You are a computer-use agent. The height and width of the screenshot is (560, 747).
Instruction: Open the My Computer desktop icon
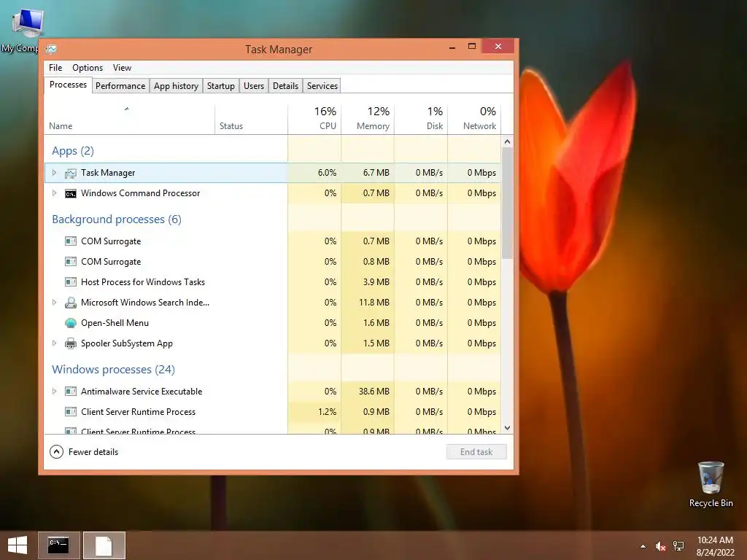(28, 23)
